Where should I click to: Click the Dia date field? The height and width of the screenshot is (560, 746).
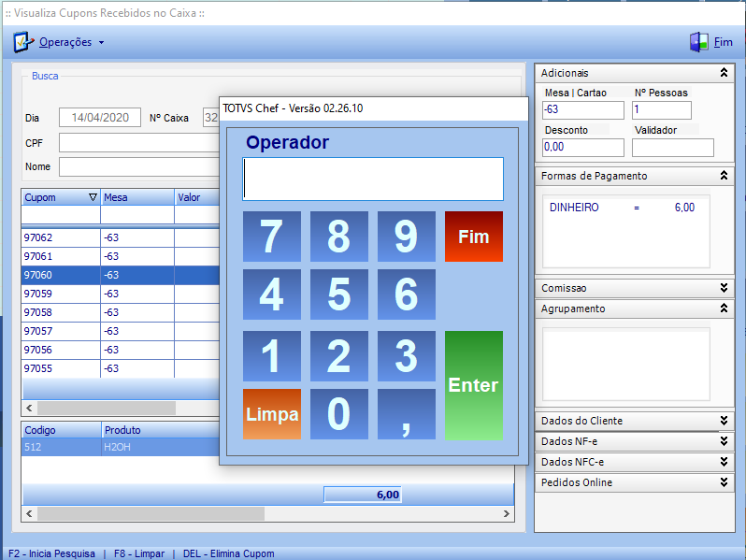tap(100, 118)
